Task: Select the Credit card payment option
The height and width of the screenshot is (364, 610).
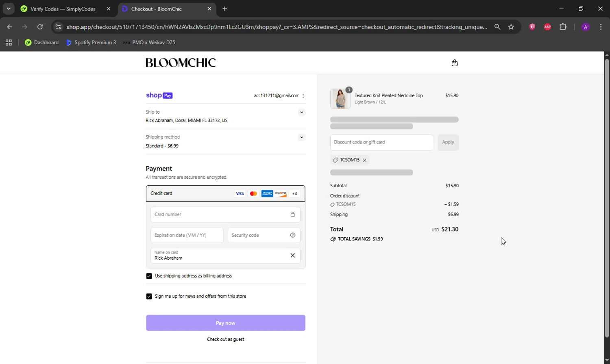Action: point(225,193)
